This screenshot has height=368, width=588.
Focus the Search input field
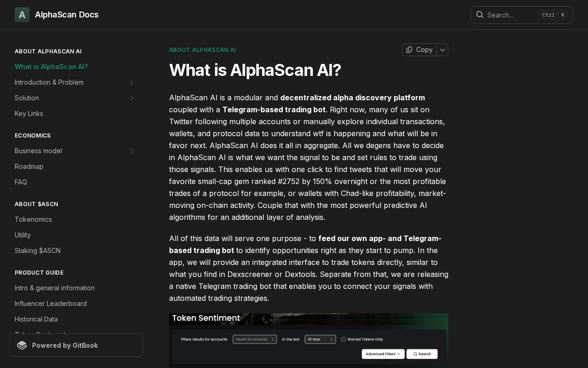coord(522,15)
